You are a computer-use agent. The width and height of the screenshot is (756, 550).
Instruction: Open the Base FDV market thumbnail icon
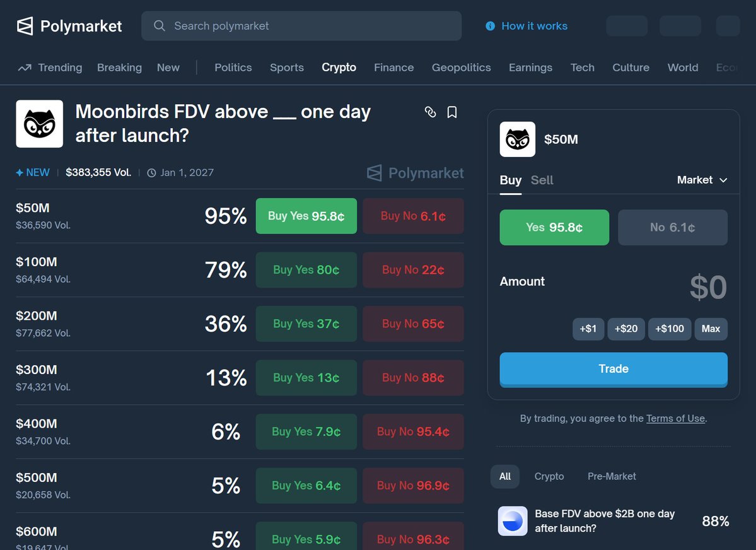click(x=513, y=521)
